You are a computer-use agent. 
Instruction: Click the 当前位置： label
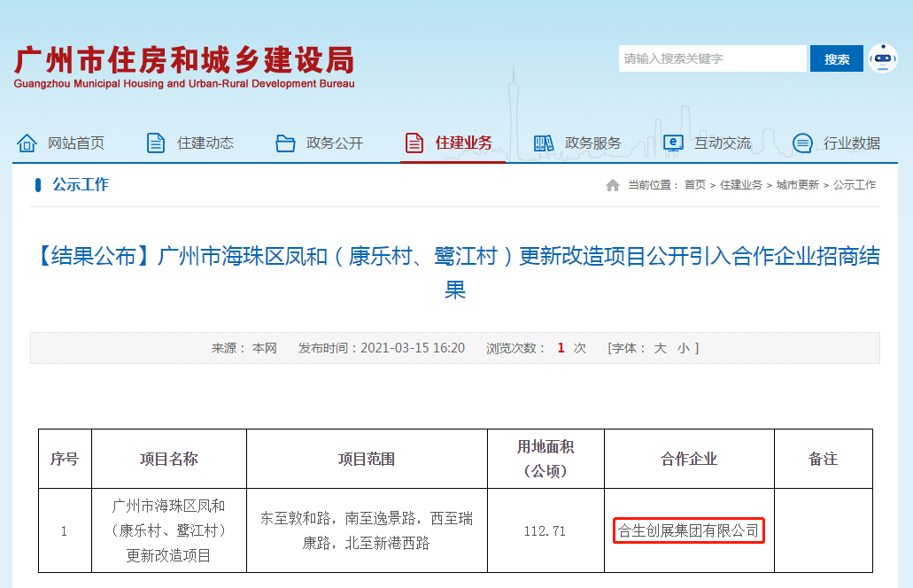[654, 185]
